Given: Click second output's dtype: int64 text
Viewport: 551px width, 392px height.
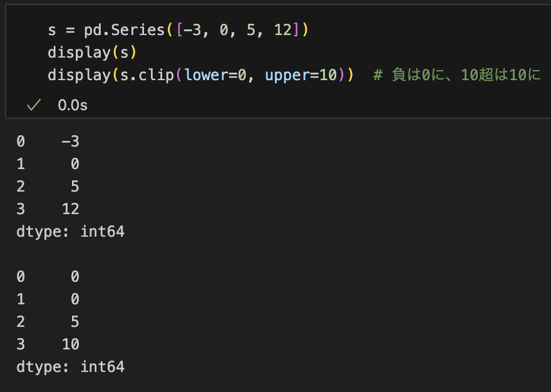Looking at the screenshot, I should click(70, 367).
